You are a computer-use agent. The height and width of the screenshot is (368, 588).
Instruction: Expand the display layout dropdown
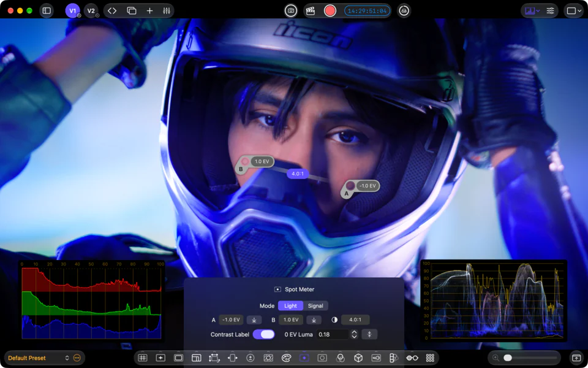pos(573,11)
